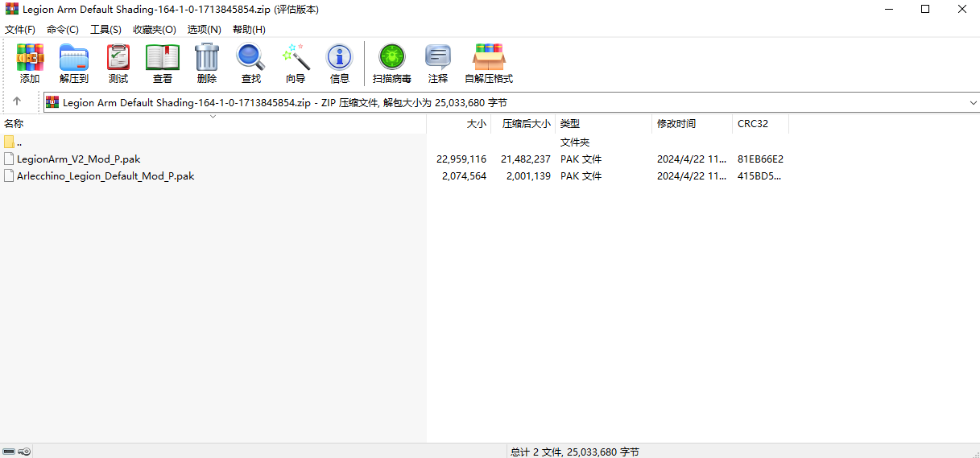
Task: Sort by the 修改时间 column header
Action: coord(693,124)
